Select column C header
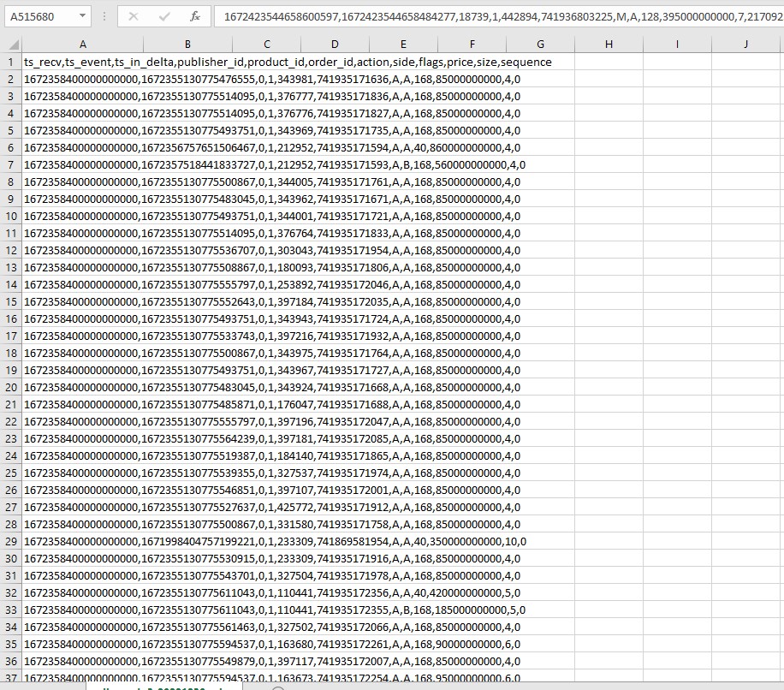This screenshot has height=690, width=784. click(266, 45)
